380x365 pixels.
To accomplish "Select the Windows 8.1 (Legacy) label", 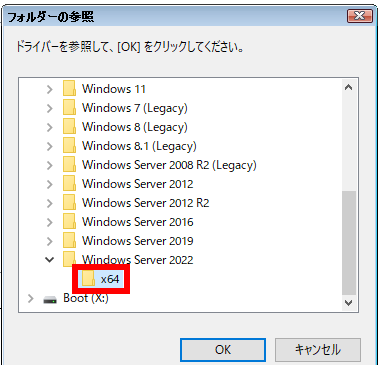I will tap(139, 146).
